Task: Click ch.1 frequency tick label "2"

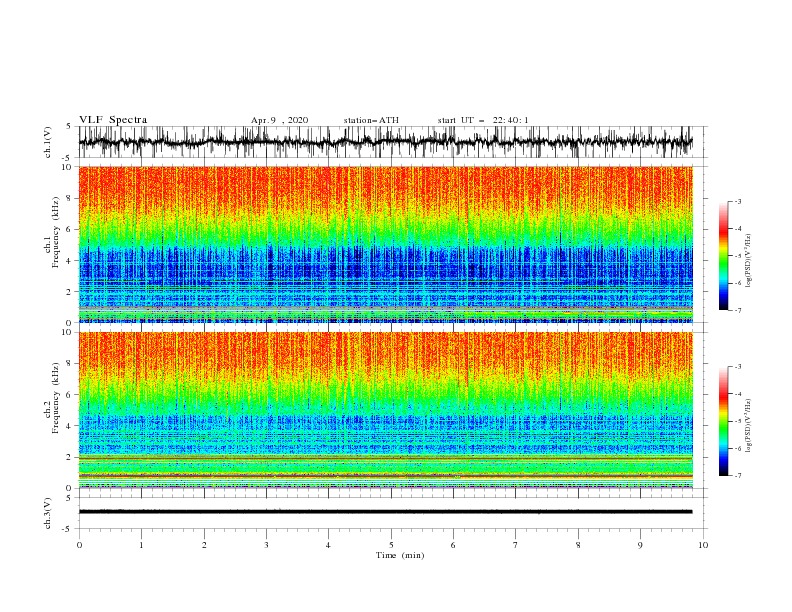Action: click(69, 291)
